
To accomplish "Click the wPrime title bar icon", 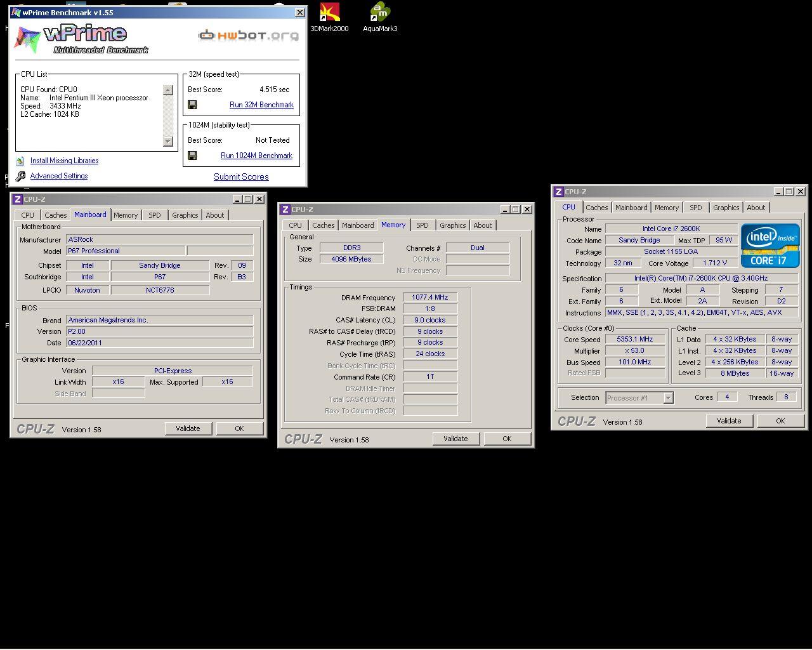I will click(16, 13).
